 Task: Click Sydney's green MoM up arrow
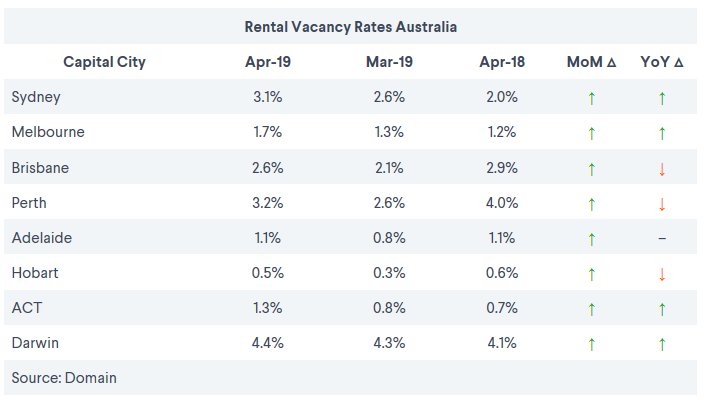click(591, 98)
